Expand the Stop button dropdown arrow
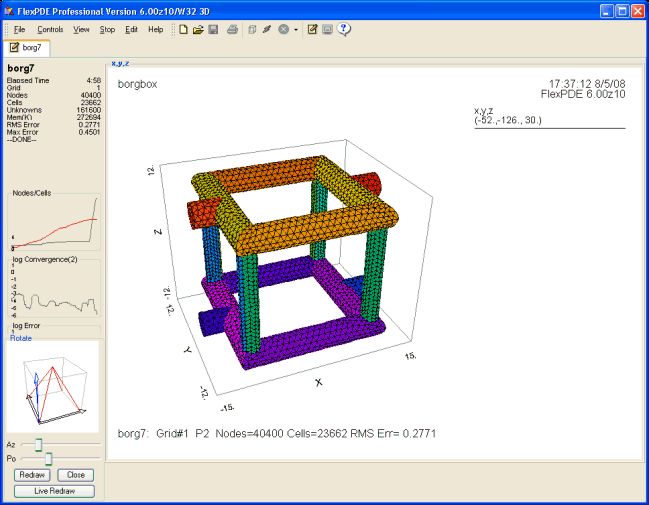Viewport: 649px width, 505px height. click(x=295, y=30)
